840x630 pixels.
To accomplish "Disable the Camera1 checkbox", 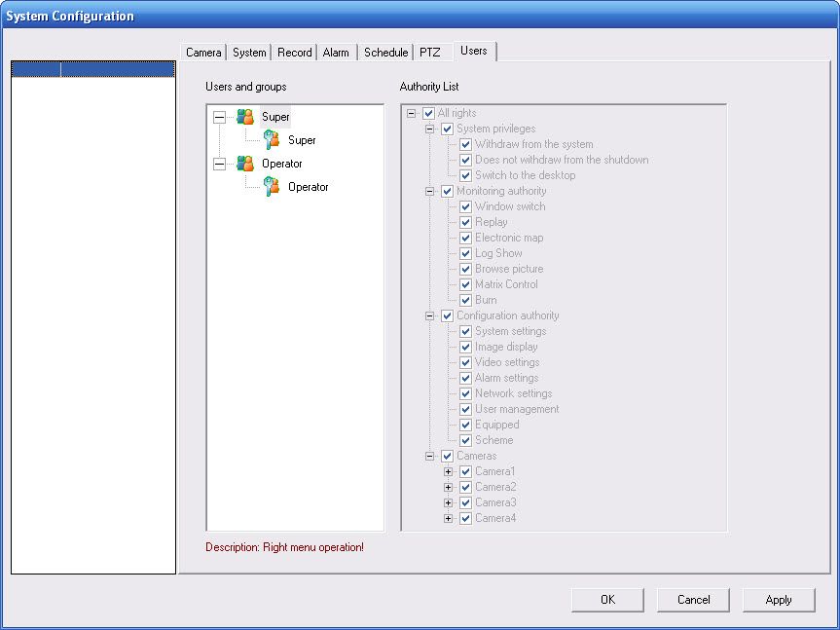I will (466, 471).
